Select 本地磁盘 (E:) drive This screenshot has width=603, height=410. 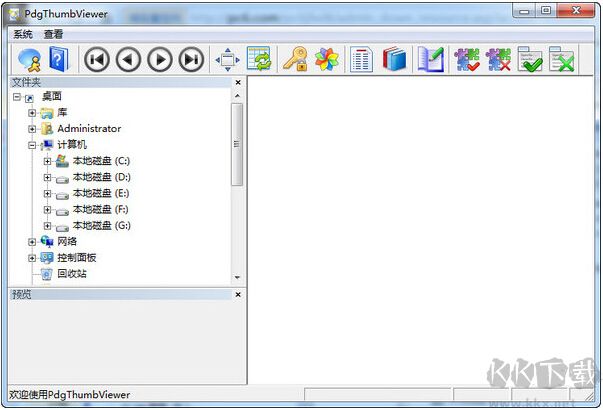coord(101,193)
